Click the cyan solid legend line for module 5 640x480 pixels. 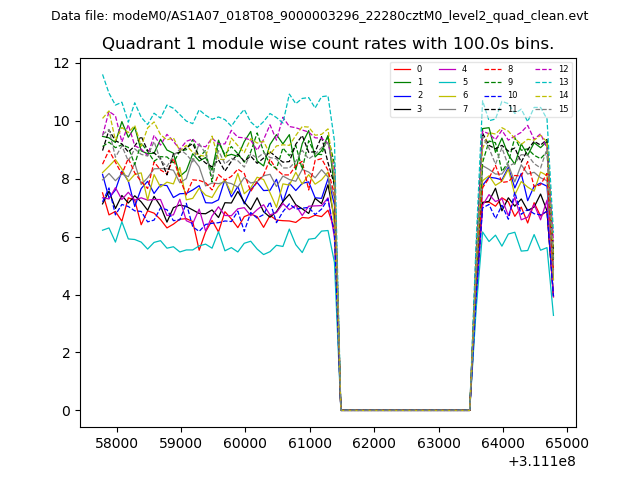[x=447, y=82]
